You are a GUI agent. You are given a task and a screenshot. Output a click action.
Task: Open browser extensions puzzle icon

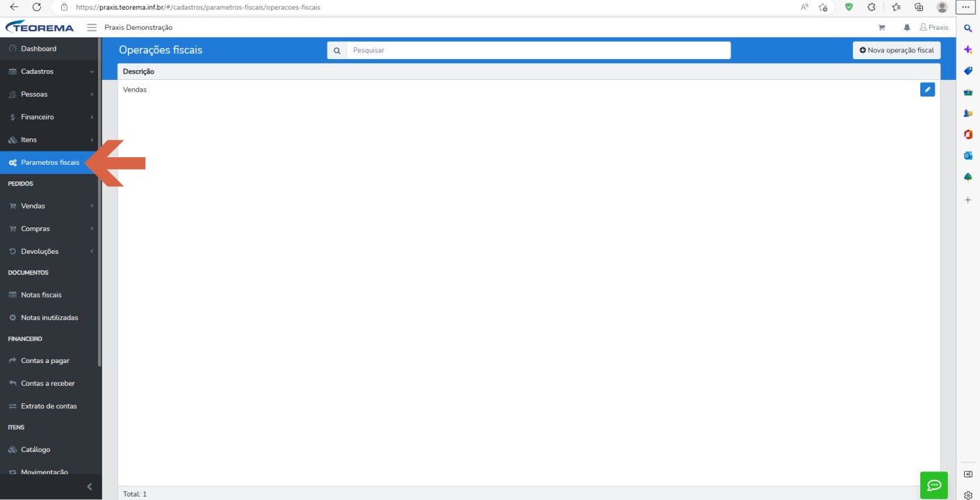click(x=872, y=7)
